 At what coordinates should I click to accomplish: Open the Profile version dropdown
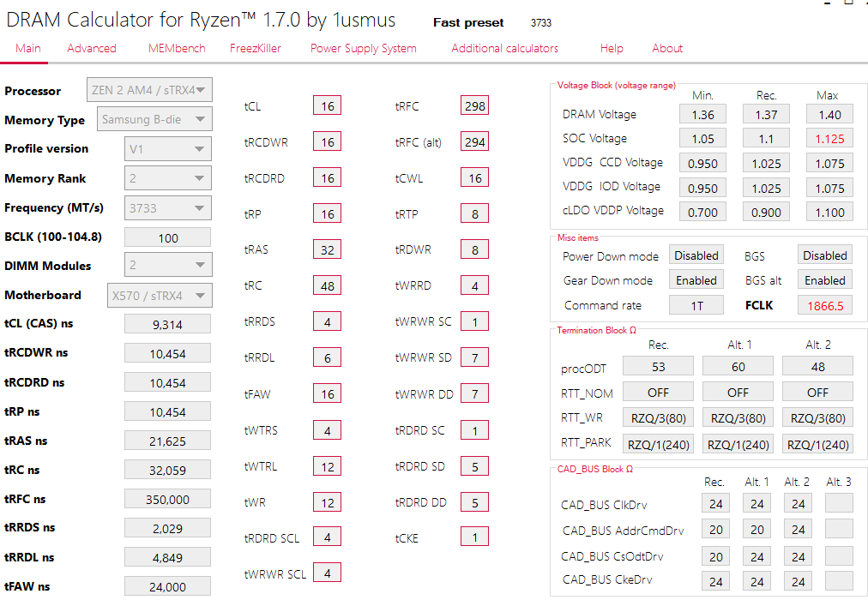tap(168, 149)
